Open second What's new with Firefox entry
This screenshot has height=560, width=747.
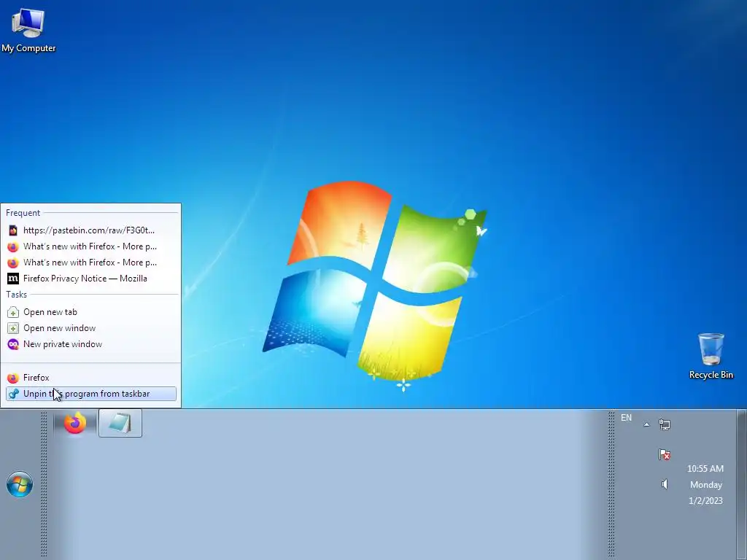click(91, 262)
